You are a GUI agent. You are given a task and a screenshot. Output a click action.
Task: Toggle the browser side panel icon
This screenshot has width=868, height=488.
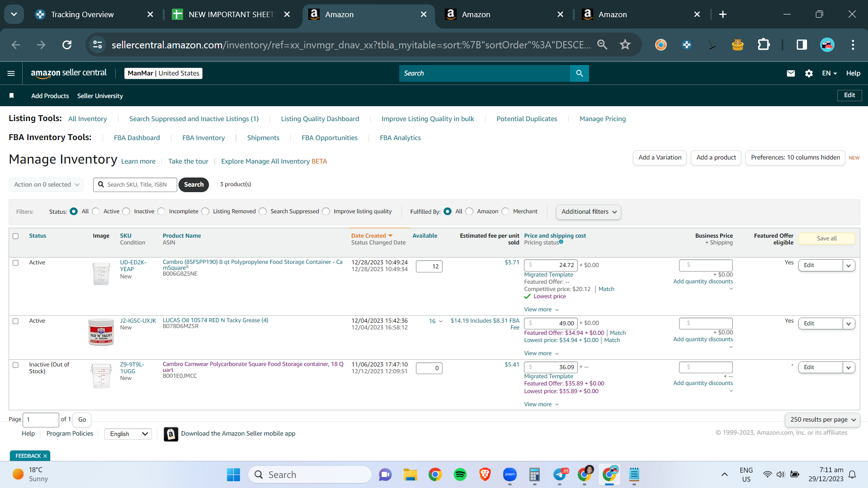pos(802,45)
